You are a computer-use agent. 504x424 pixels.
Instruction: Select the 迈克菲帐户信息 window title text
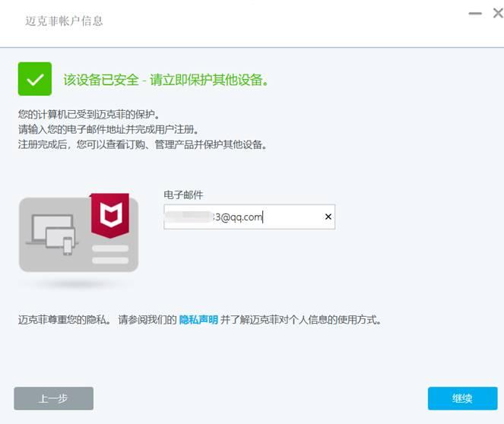(64, 21)
